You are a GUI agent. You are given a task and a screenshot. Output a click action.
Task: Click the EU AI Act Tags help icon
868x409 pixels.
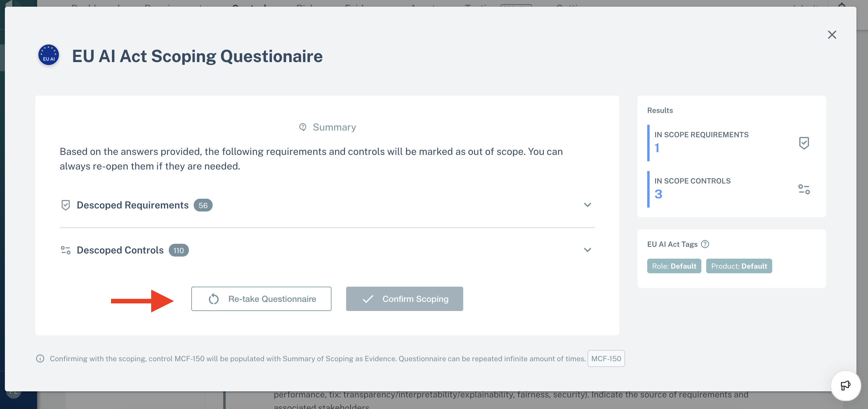click(705, 244)
